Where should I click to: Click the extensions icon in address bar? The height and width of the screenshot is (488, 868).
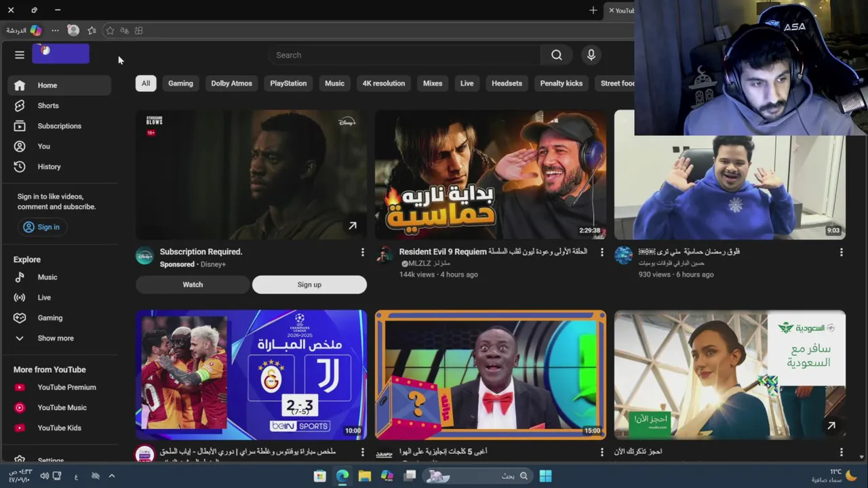[138, 30]
